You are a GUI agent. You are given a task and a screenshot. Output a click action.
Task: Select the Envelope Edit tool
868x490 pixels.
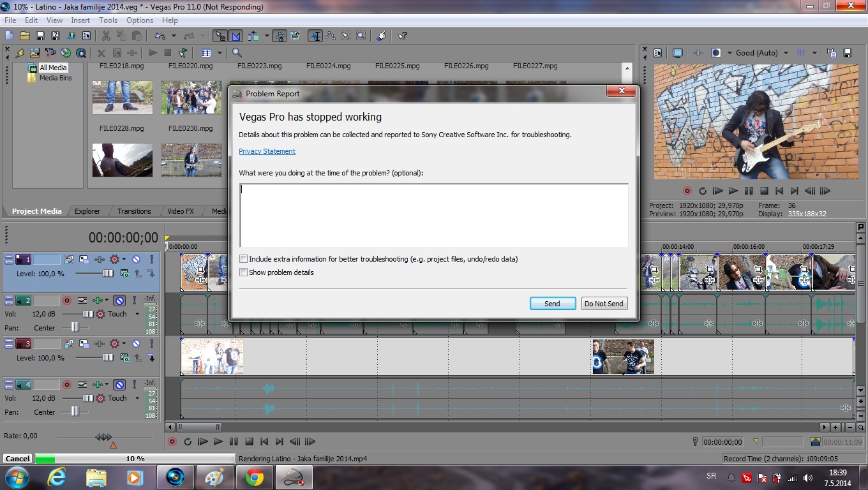coord(331,36)
